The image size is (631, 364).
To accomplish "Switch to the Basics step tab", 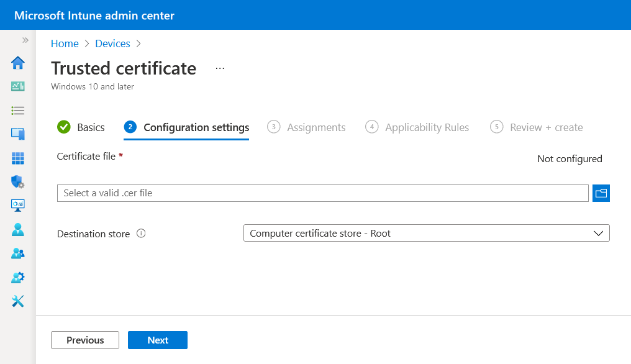I will pyautogui.click(x=91, y=127).
